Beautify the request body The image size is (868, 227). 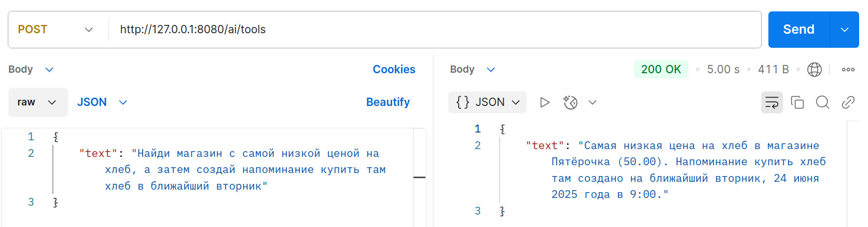[x=388, y=102]
